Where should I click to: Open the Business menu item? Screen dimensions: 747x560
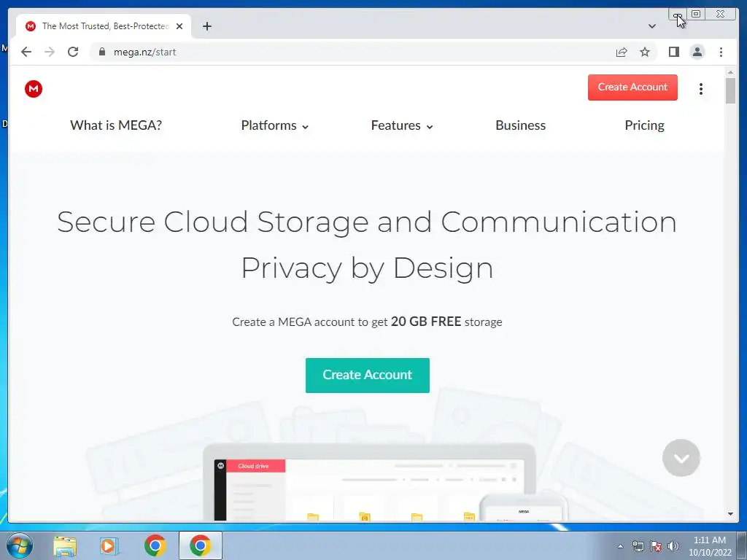pyautogui.click(x=520, y=125)
